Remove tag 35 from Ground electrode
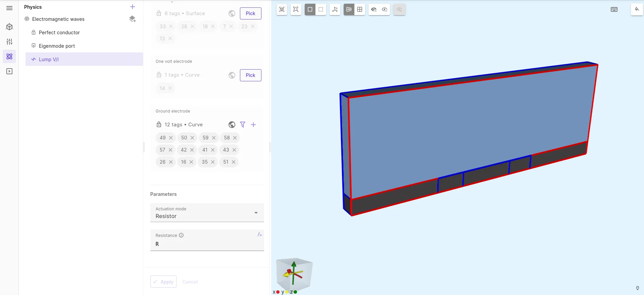The height and width of the screenshot is (295, 644). (x=213, y=162)
